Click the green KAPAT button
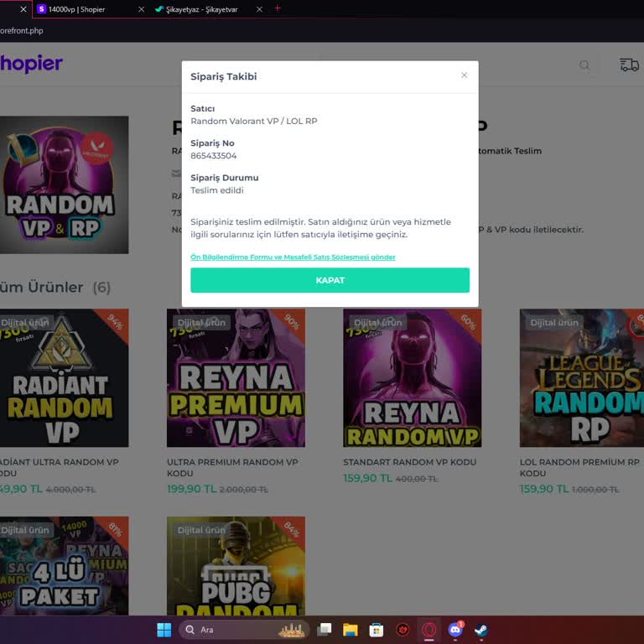This screenshot has height=644, width=644. click(330, 280)
